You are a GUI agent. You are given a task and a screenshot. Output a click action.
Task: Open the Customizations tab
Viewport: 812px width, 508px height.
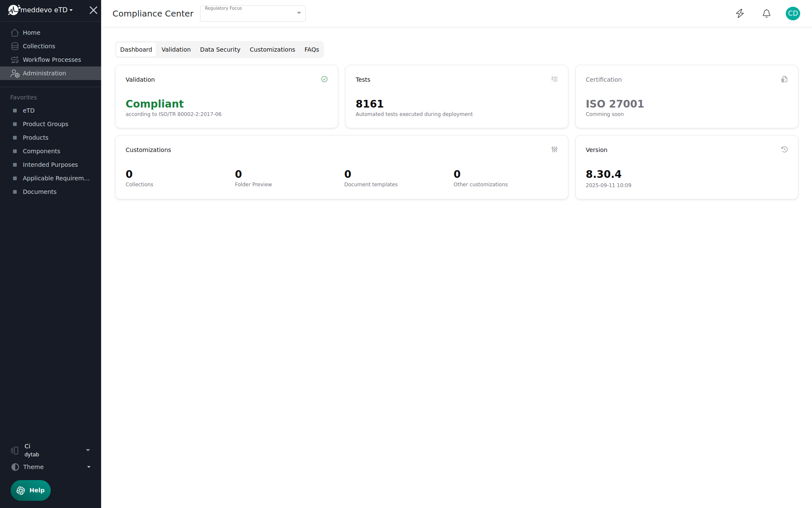(272, 50)
